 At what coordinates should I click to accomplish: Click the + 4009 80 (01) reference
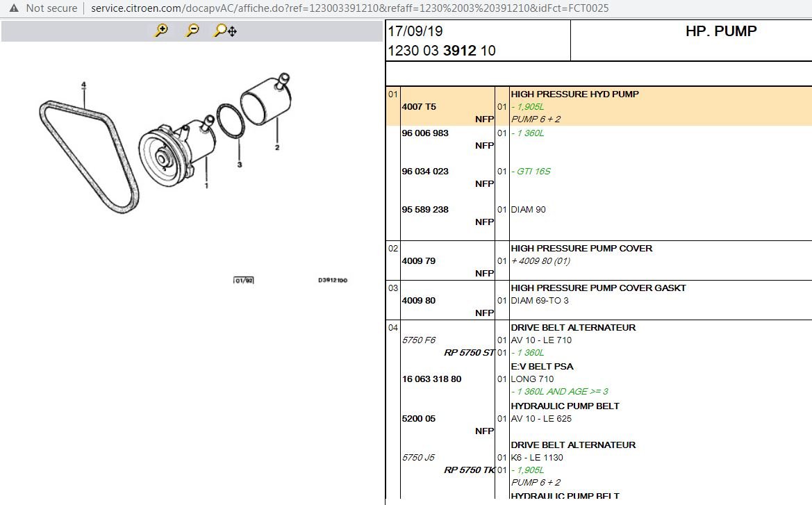(x=540, y=261)
